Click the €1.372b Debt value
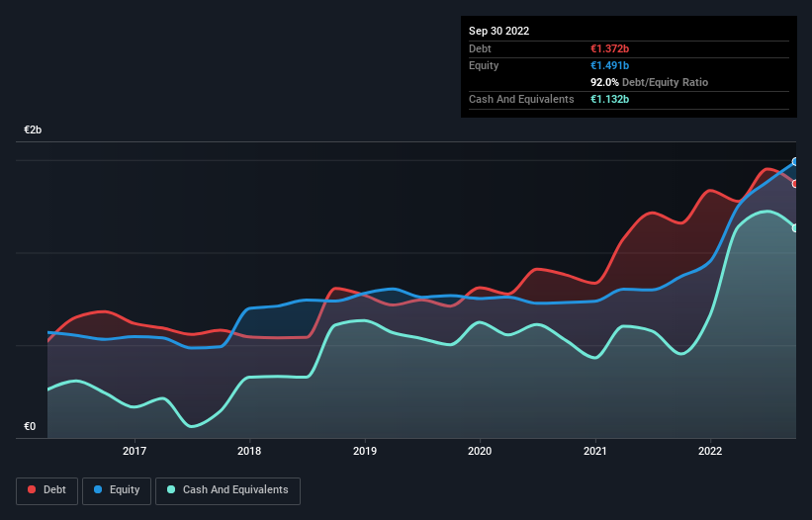This screenshot has height=520, width=812. (609, 48)
